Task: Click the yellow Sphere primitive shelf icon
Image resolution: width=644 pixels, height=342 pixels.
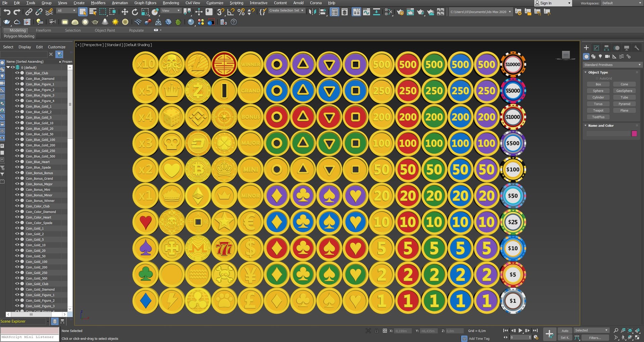Action: 125,22
